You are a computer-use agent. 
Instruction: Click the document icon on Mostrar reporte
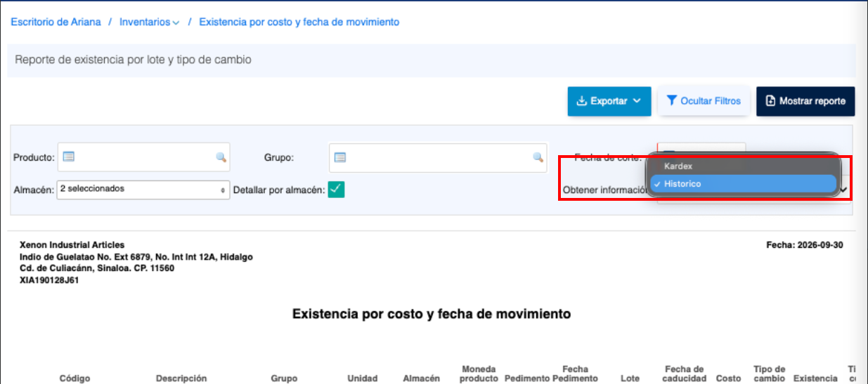[x=770, y=101]
